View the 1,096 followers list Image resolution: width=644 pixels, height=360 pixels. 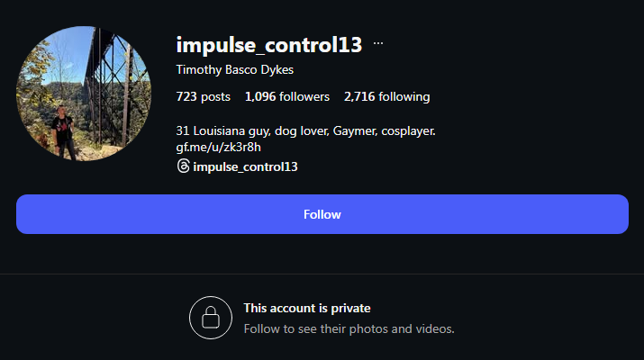[287, 96]
